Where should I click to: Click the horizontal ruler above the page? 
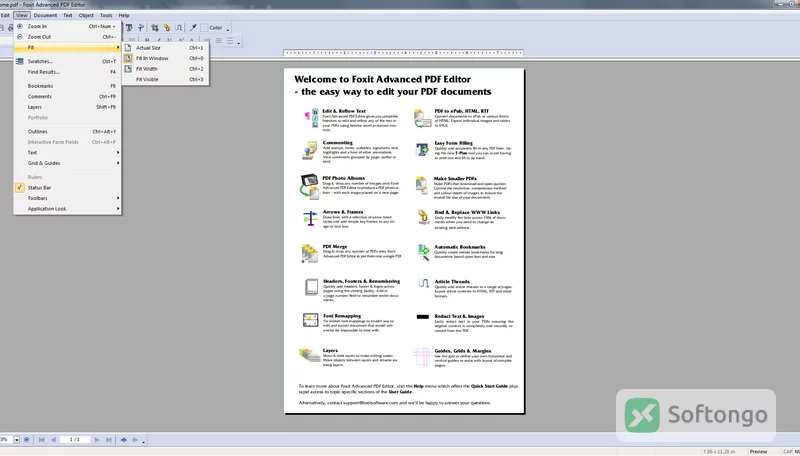click(x=403, y=53)
